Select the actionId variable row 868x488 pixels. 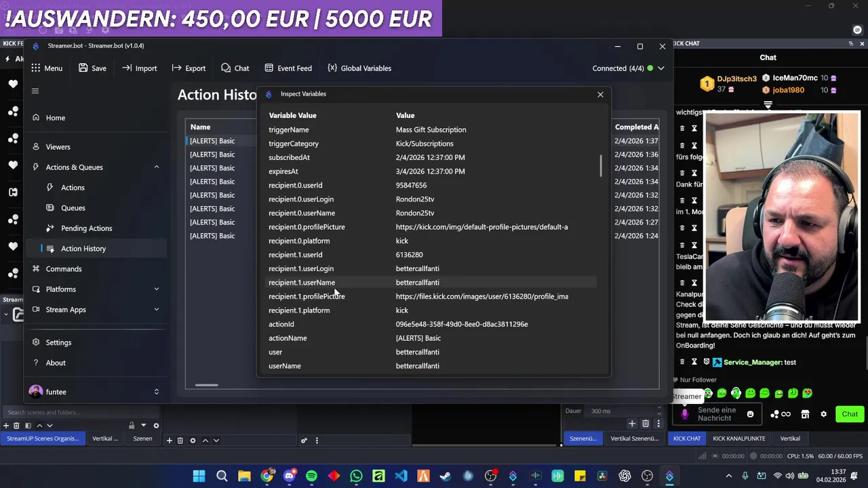coord(432,324)
